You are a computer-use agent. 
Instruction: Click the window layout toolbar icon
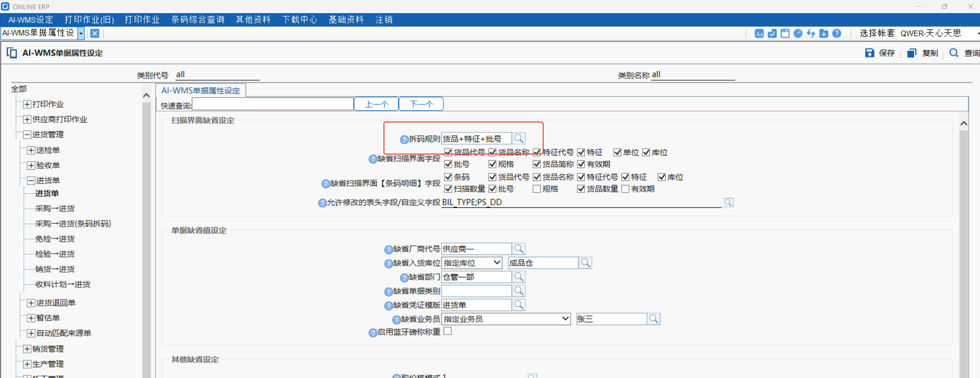point(785,33)
